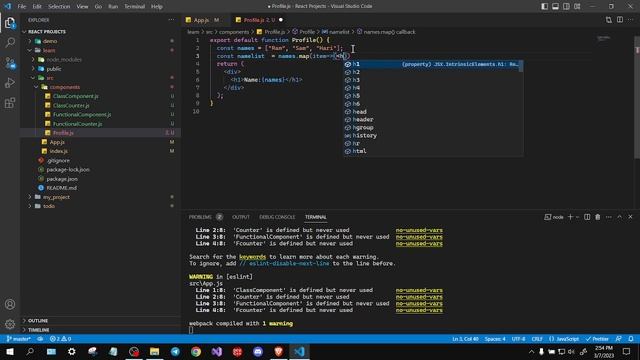Open File Explorer from the taskbar
640x360 pixels.
pyautogui.click(x=154, y=351)
